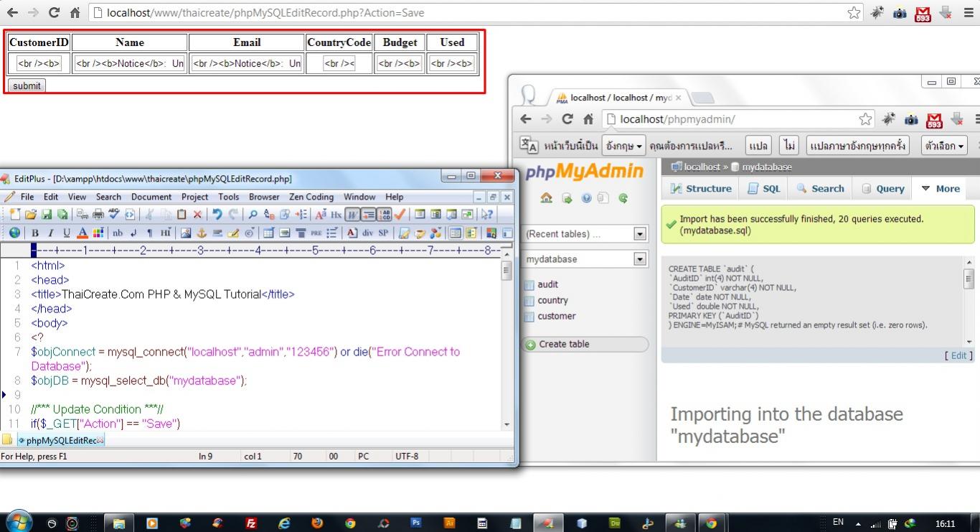Click mydatabase breadcrumb link in phpMyAdmin

766,167
